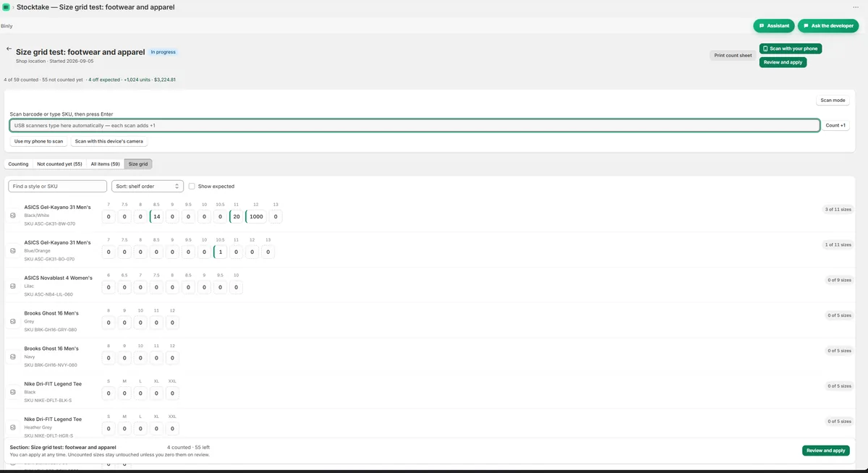Viewport: 868px width, 473px height.
Task: Switch to the Counting tab
Action: (19, 164)
